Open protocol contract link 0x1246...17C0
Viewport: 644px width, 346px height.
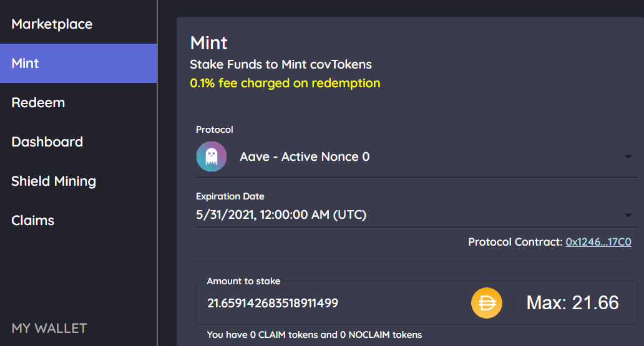pos(598,242)
